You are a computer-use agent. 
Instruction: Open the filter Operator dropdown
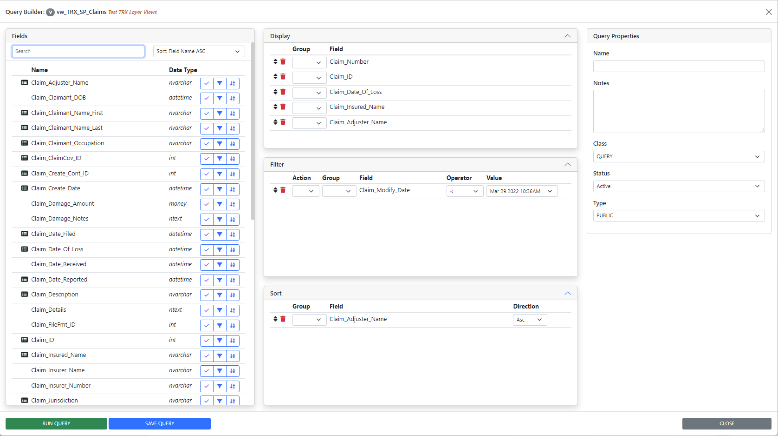464,191
